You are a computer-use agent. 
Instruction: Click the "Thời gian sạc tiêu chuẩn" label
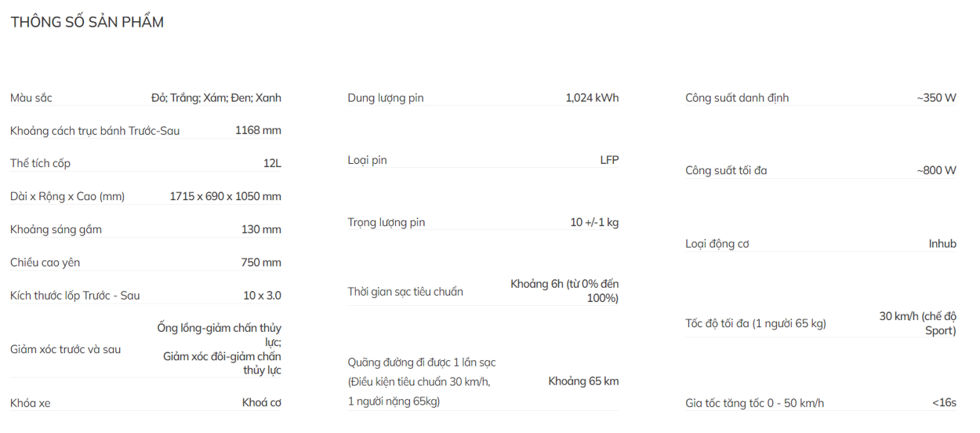[x=405, y=292]
